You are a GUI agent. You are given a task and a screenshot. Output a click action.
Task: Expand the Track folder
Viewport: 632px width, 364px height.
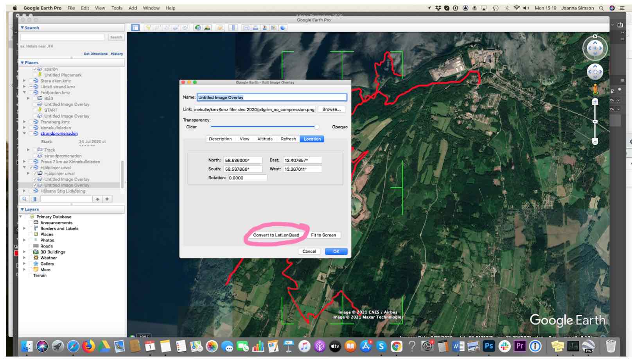pos(29,150)
